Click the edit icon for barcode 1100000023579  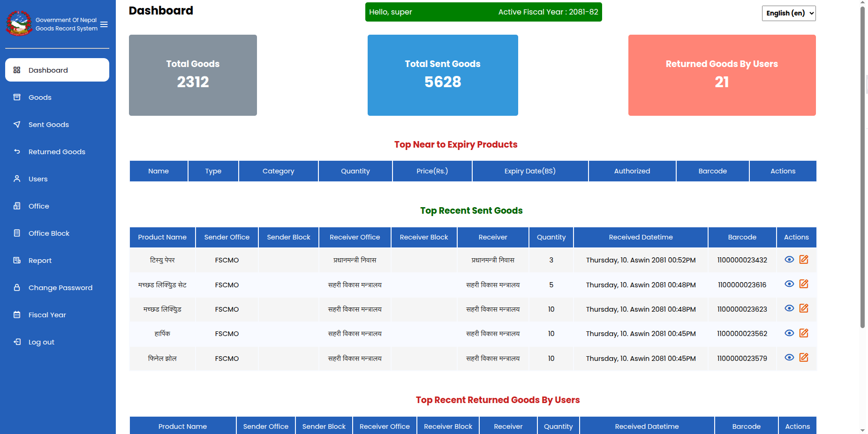(804, 358)
